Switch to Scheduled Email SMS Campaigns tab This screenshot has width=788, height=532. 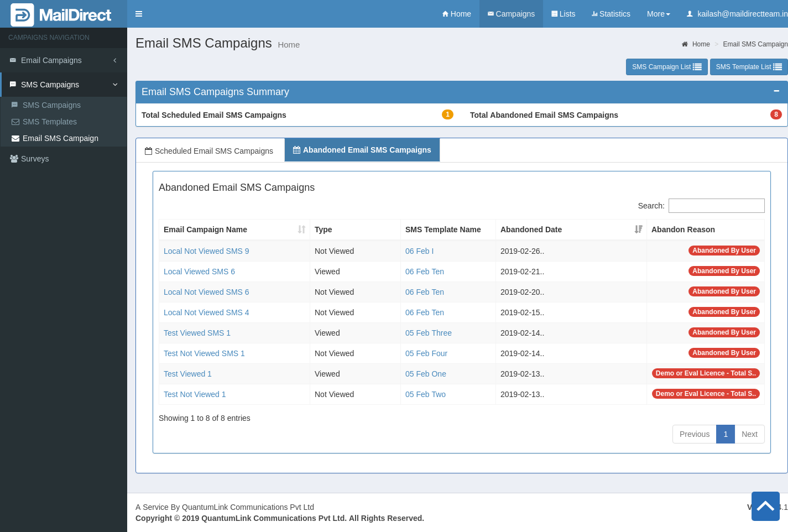(210, 151)
